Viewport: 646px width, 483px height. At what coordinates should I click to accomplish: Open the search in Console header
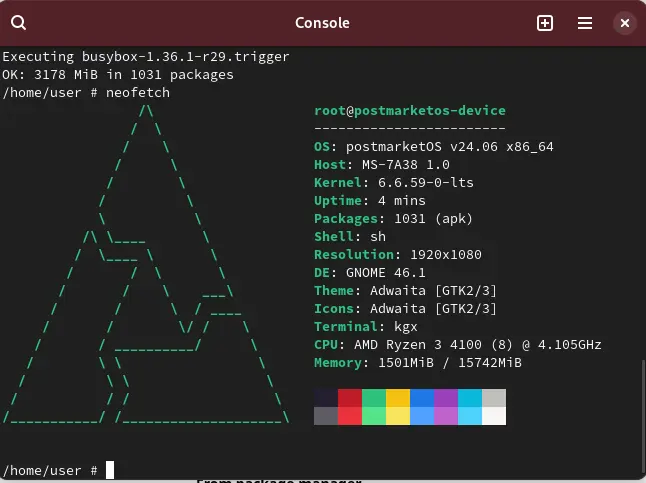tap(18, 23)
